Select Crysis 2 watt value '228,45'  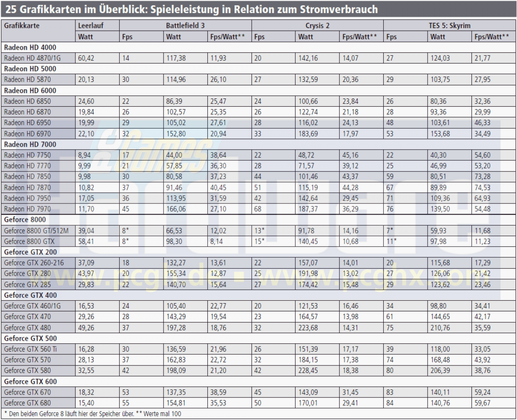(x=308, y=370)
